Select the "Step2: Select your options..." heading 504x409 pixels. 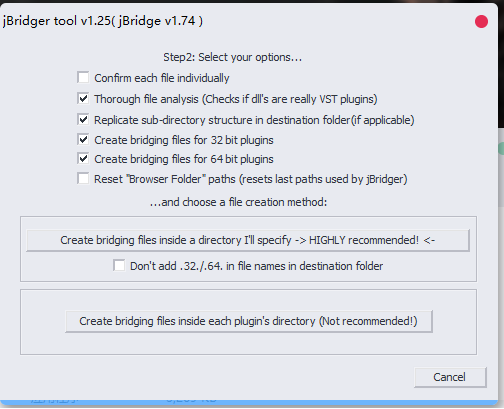coord(232,57)
